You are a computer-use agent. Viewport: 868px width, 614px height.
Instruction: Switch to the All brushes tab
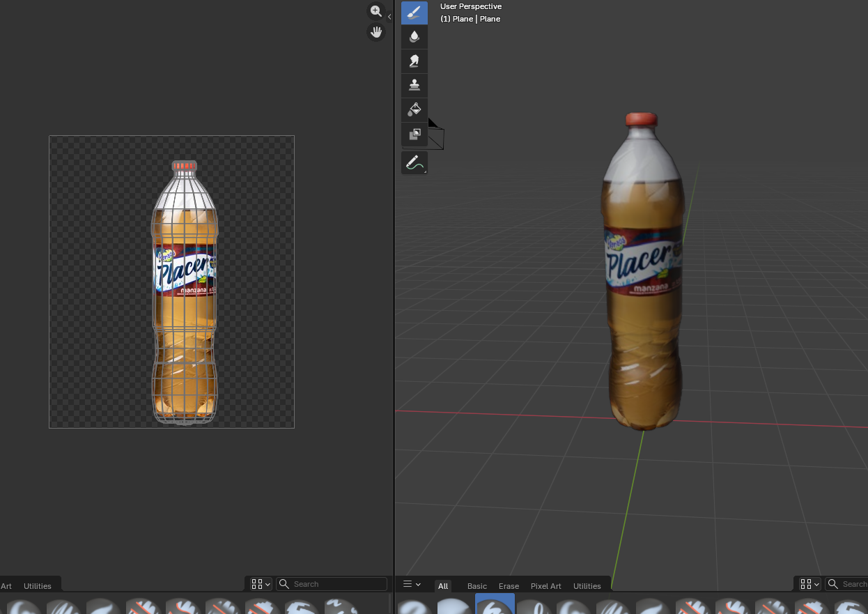443,585
